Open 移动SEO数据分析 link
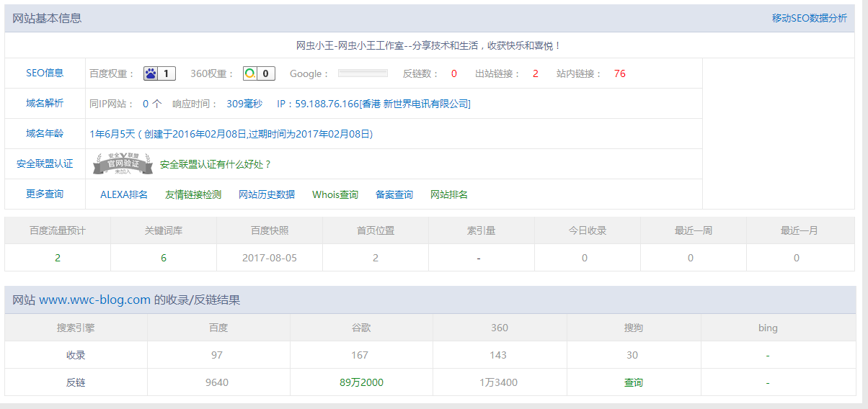The height and width of the screenshot is (409, 868). point(809,18)
